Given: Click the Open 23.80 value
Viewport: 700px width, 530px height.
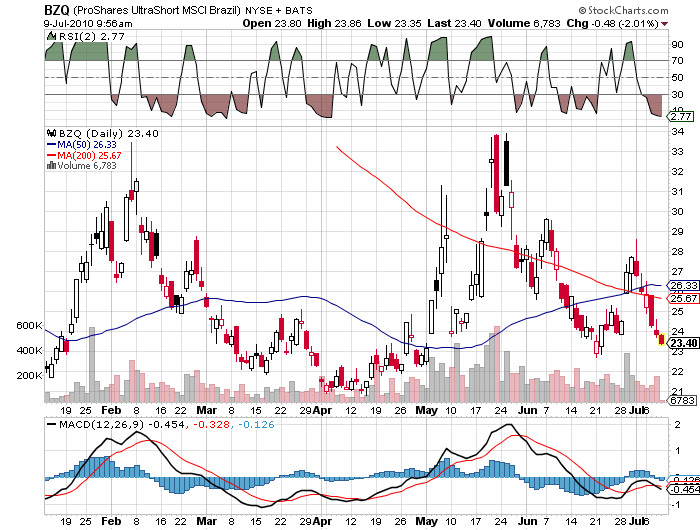Looking at the screenshot, I should pos(272,23).
